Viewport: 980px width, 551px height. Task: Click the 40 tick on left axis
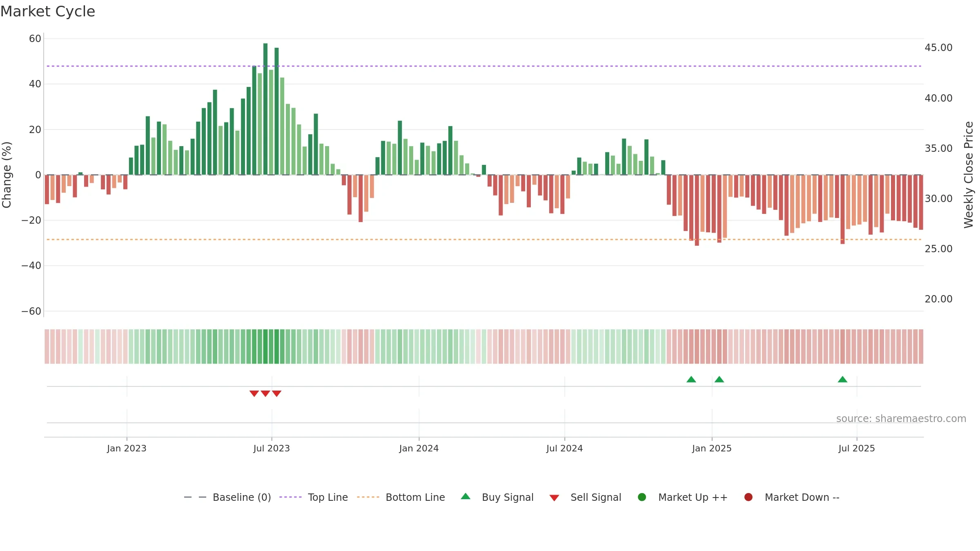(35, 84)
